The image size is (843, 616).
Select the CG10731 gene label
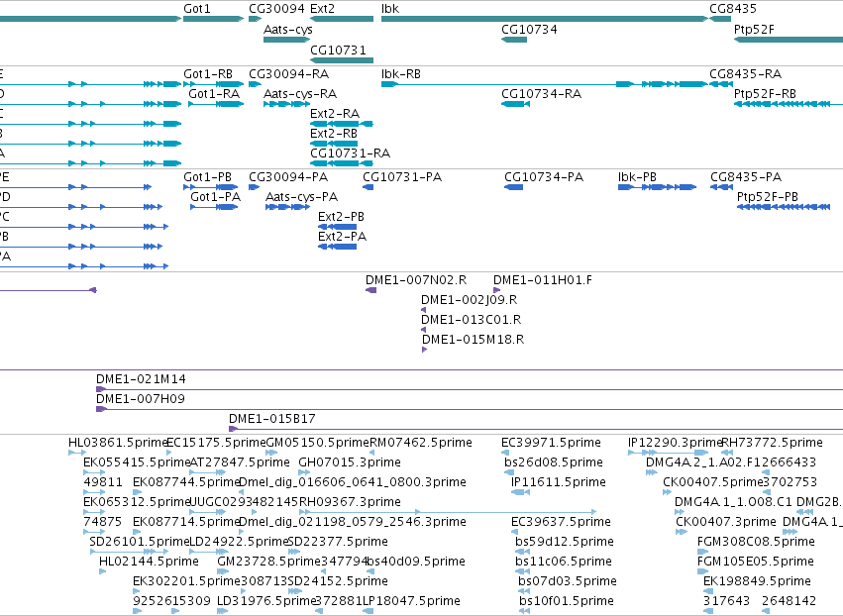click(x=338, y=50)
